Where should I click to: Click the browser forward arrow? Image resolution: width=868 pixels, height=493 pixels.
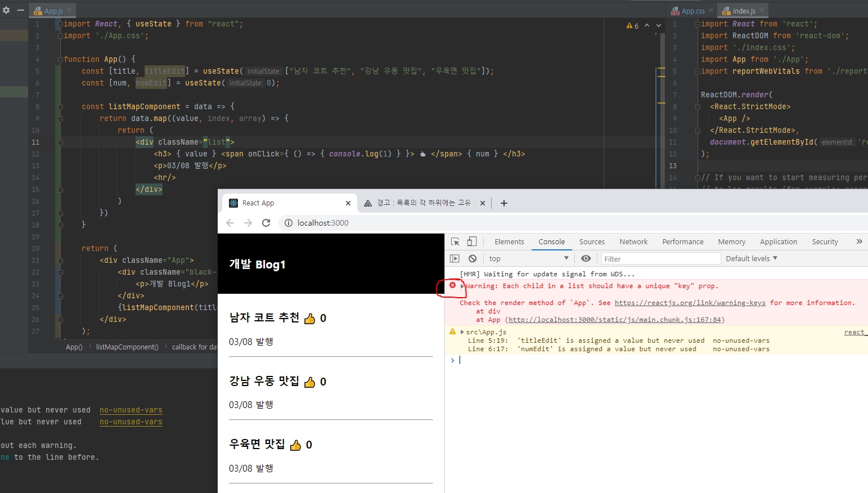pyautogui.click(x=248, y=223)
